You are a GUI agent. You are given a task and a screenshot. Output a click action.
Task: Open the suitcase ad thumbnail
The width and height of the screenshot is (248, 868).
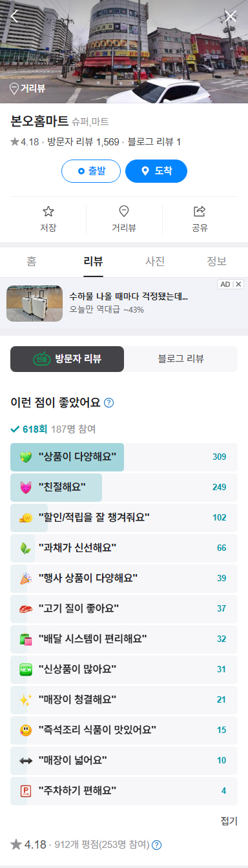point(34,304)
